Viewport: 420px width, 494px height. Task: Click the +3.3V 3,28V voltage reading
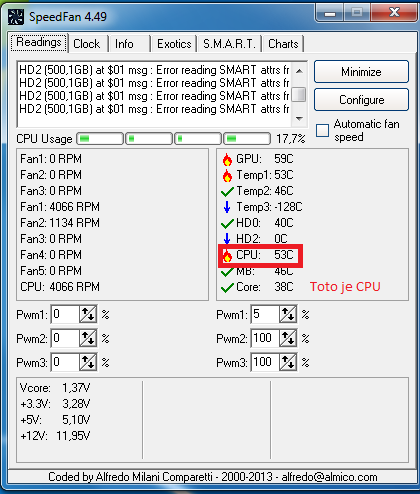pos(55,404)
